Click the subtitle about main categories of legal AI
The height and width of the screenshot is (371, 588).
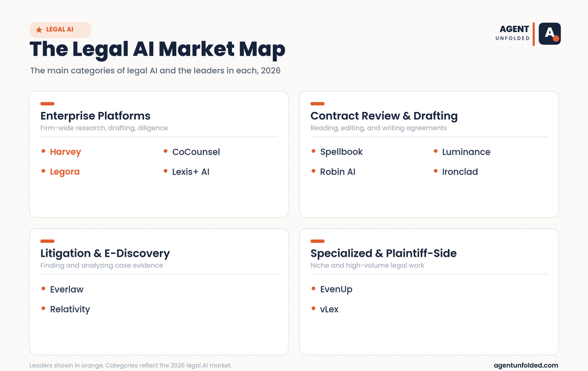point(155,71)
